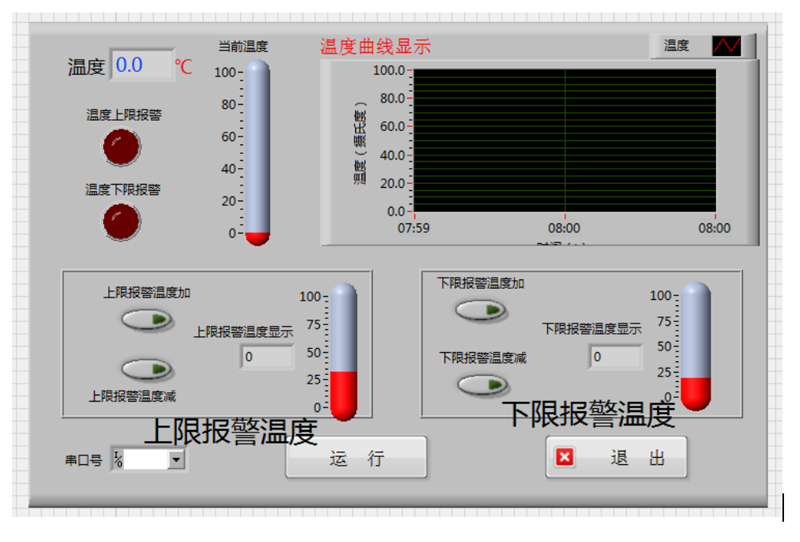Image resolution: width=800 pixels, height=542 pixels.
Task: Click the black temperature curve chart area
Action: (565, 140)
